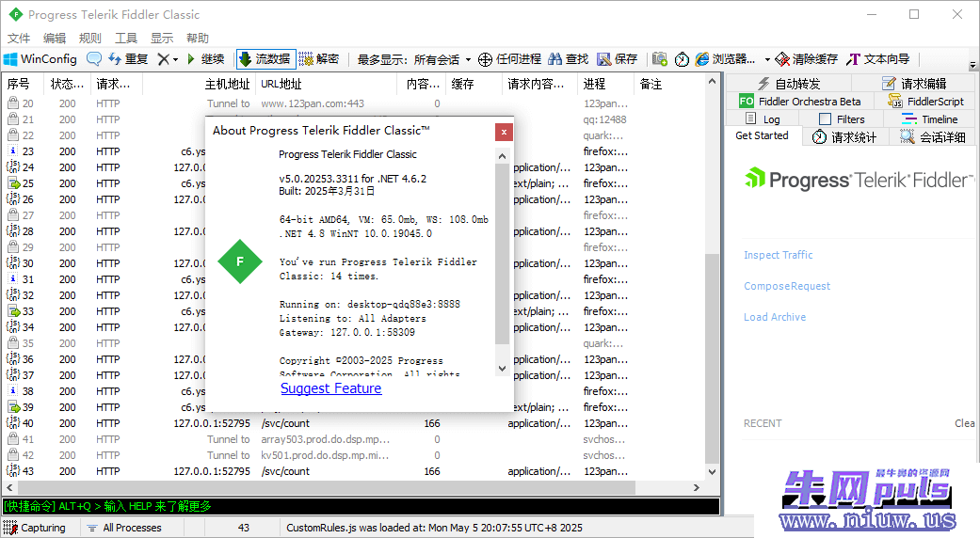This screenshot has width=980, height=538.
Task: Open the FiddlerScript tab
Action: (926, 101)
